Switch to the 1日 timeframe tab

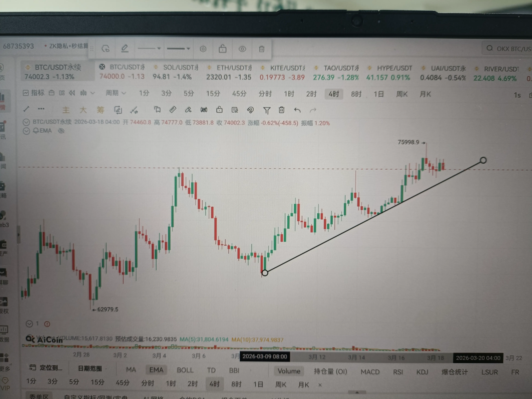(x=378, y=94)
